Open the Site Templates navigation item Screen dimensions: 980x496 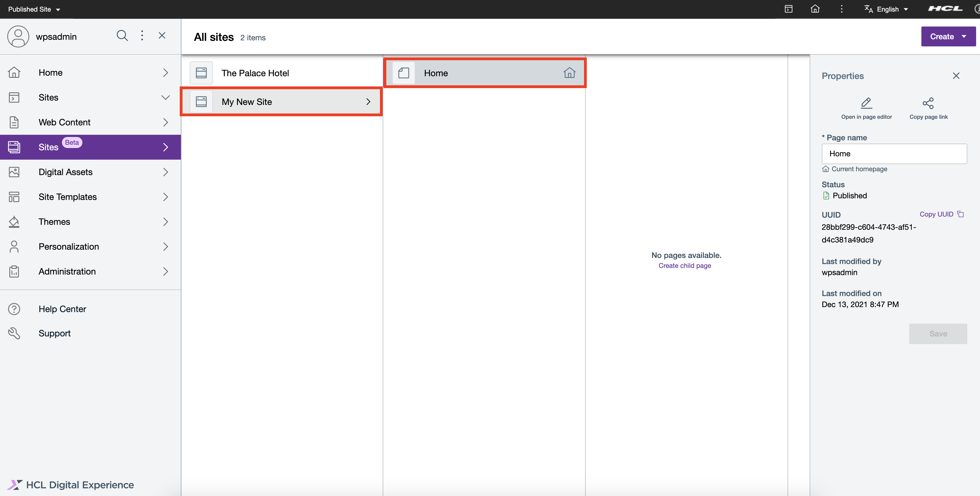coord(67,197)
